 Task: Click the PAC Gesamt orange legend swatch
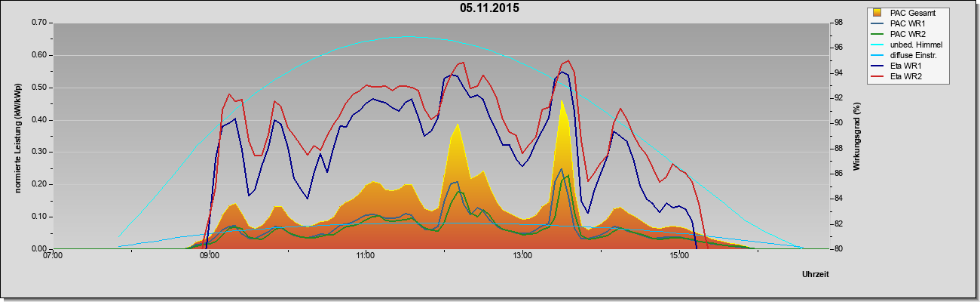(x=877, y=13)
